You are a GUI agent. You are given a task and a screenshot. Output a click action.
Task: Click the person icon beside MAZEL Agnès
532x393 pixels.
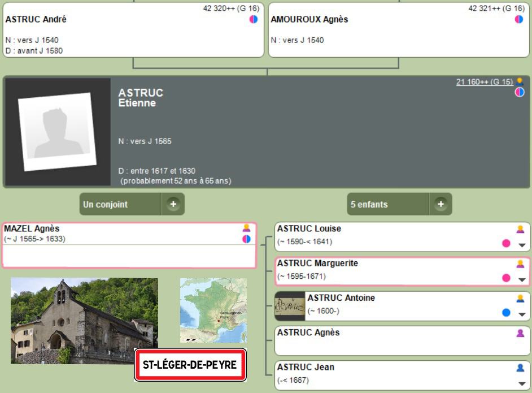pos(246,228)
